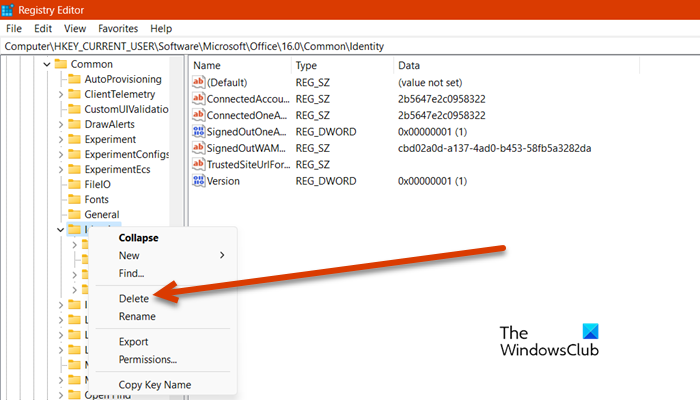Select the (Default) value name
The image size is (700, 400).
pyautogui.click(x=227, y=83)
